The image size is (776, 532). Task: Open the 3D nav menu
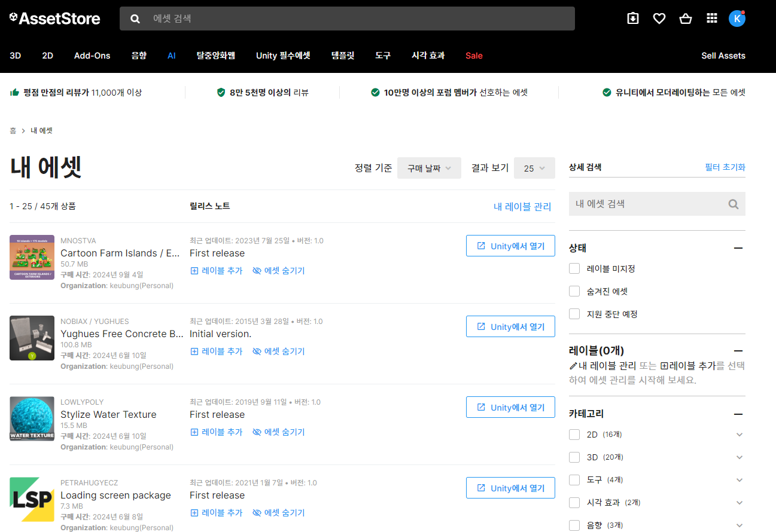pos(16,56)
